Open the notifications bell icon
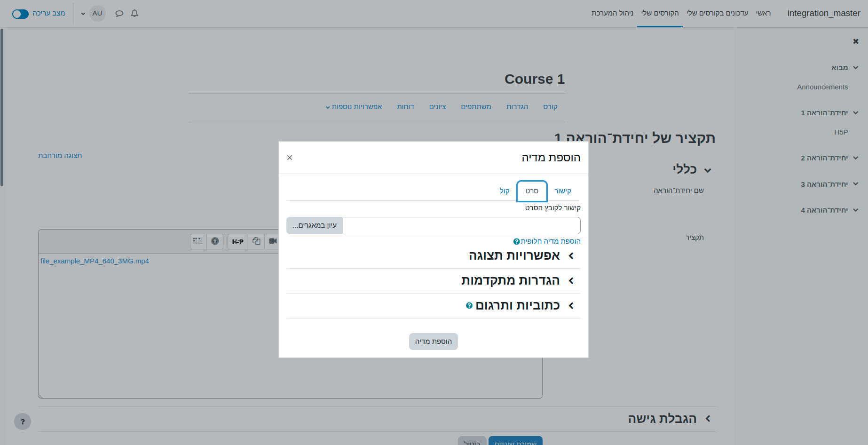This screenshot has height=445, width=868. click(134, 14)
